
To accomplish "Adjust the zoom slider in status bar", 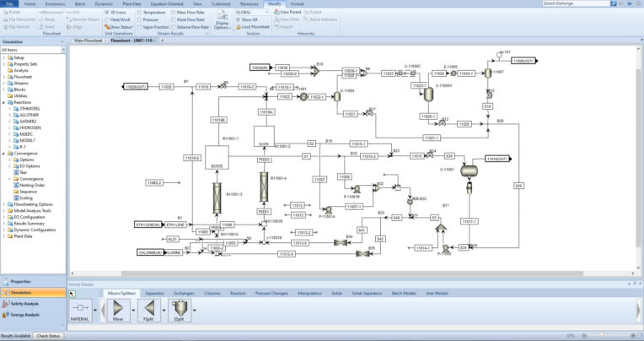I will pos(602,336).
